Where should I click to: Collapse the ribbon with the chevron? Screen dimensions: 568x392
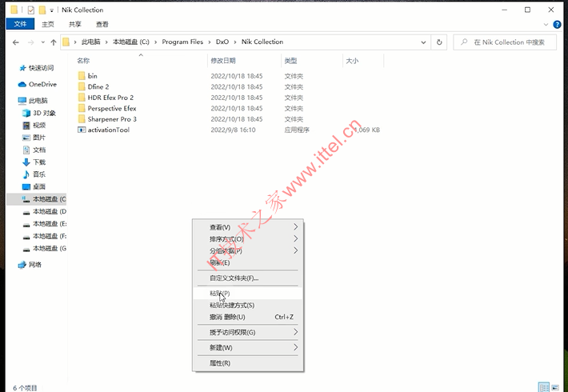pos(546,25)
